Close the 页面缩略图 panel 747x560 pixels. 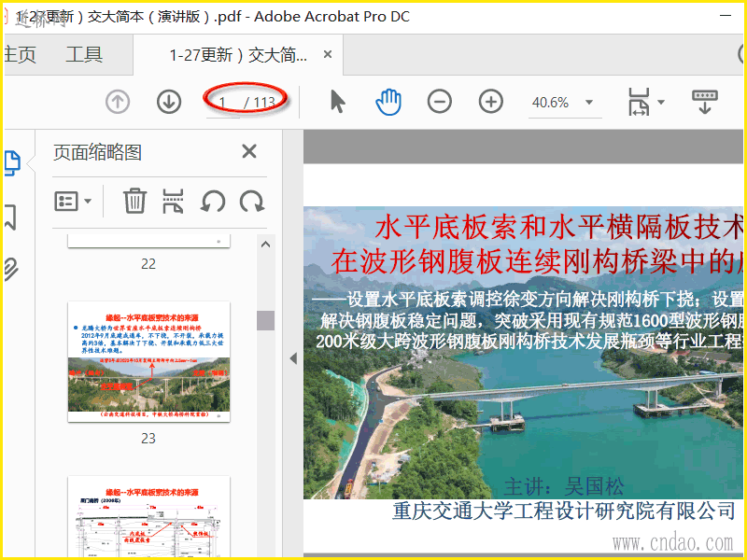click(x=249, y=151)
